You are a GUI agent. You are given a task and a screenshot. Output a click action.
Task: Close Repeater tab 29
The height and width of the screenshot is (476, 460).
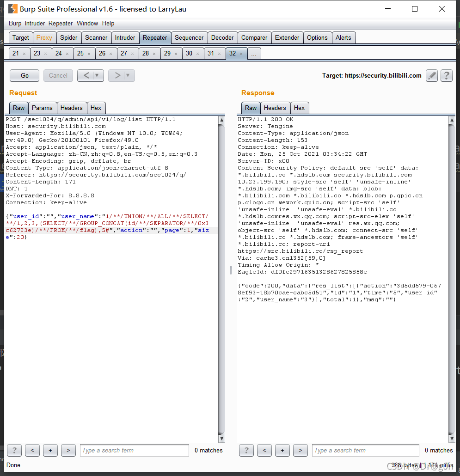point(176,54)
